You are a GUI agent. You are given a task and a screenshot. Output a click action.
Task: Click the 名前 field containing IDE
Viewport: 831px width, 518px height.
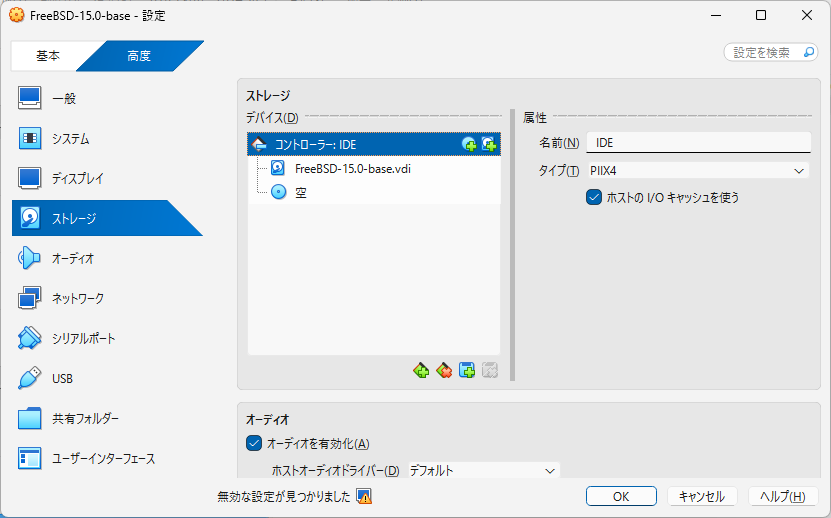tap(699, 143)
